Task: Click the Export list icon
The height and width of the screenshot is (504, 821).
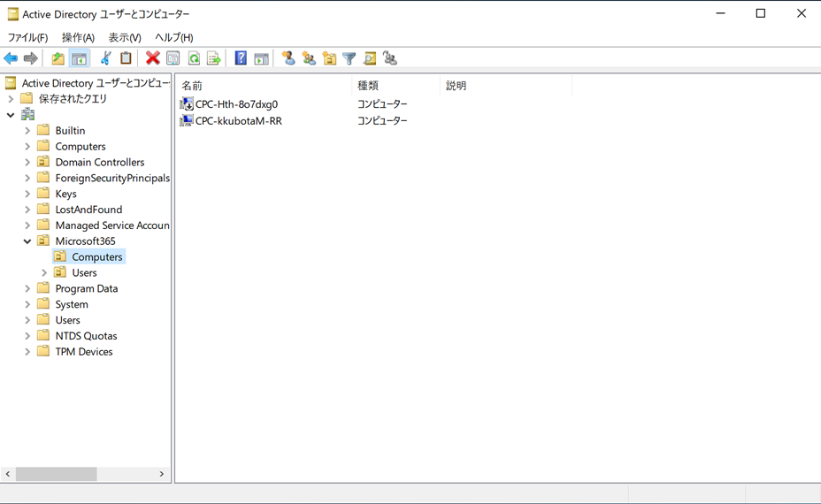Action: click(213, 58)
